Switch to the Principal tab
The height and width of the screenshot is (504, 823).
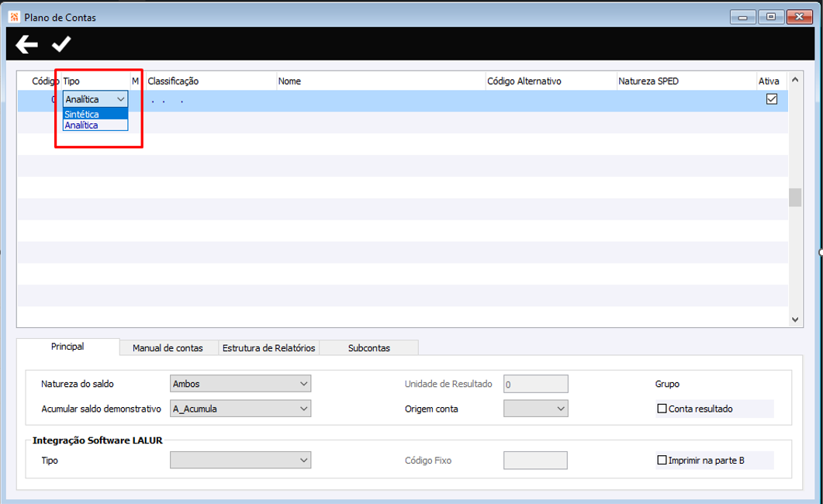pyautogui.click(x=67, y=347)
